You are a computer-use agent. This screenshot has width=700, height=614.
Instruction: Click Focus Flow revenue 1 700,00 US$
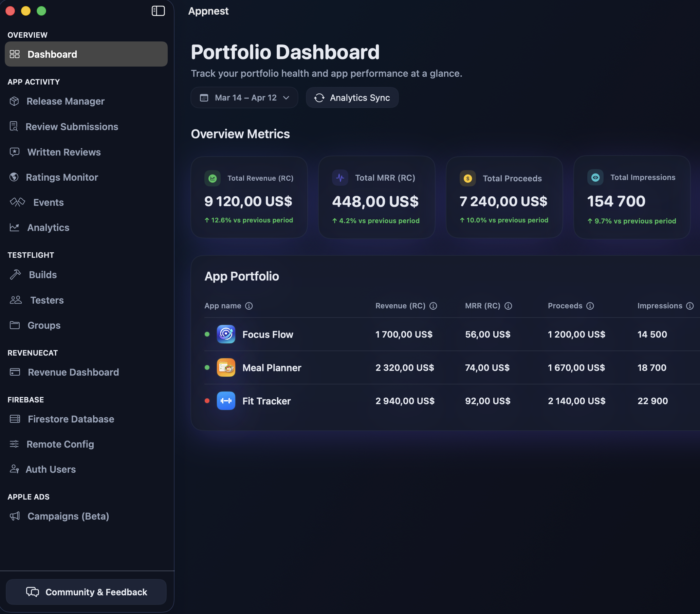coord(404,334)
